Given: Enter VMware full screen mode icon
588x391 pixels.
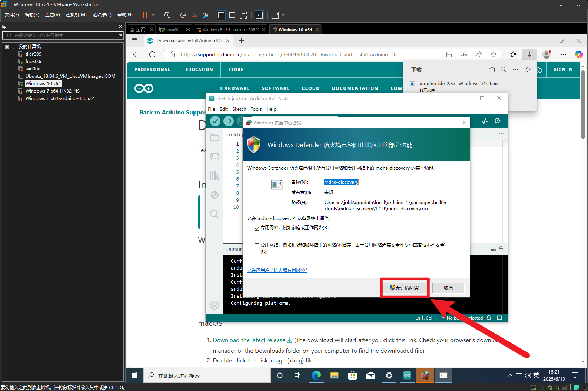Looking at the screenshot, I should tap(243, 15).
